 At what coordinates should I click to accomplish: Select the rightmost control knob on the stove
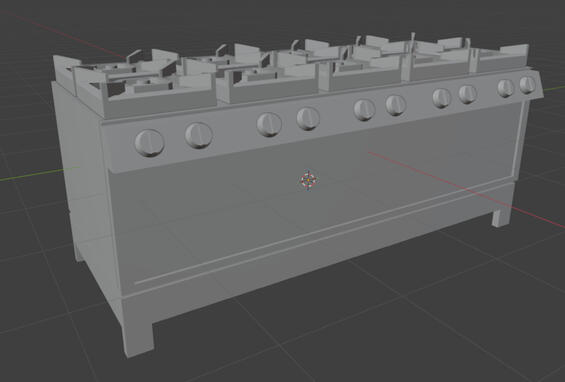click(528, 85)
